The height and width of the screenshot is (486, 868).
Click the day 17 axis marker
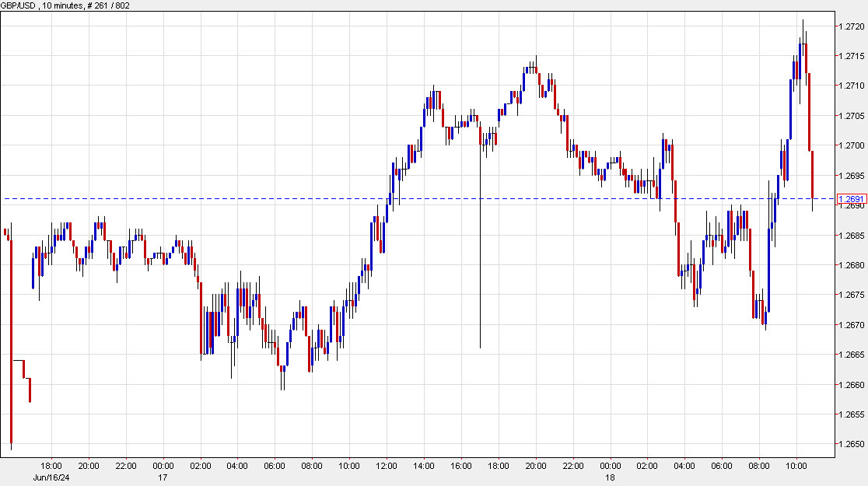(x=161, y=477)
